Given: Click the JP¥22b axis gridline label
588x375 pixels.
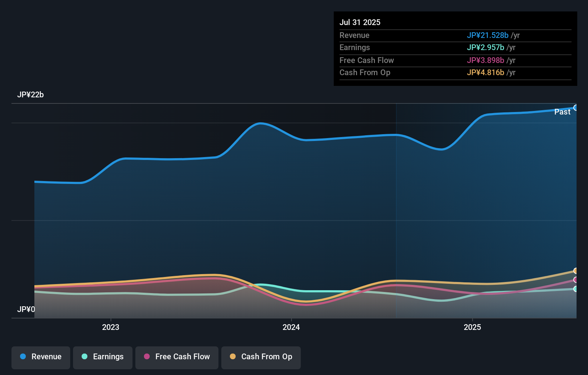Looking at the screenshot, I should (31, 95).
